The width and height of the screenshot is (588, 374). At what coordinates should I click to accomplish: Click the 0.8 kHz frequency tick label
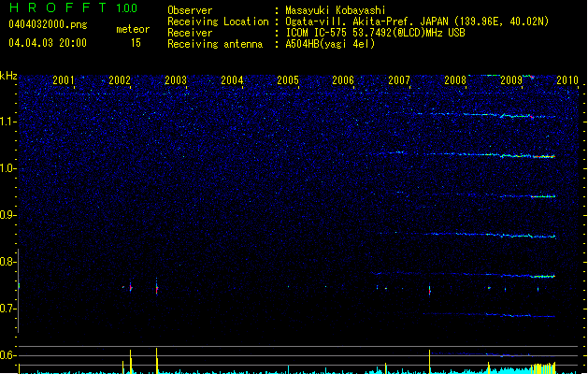click(x=8, y=262)
